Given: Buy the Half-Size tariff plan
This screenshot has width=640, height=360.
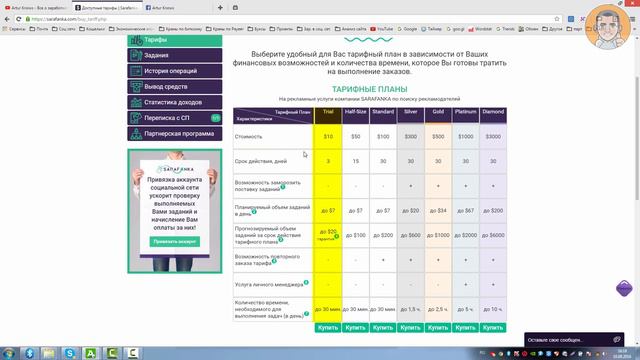Looking at the screenshot, I should tap(355, 327).
